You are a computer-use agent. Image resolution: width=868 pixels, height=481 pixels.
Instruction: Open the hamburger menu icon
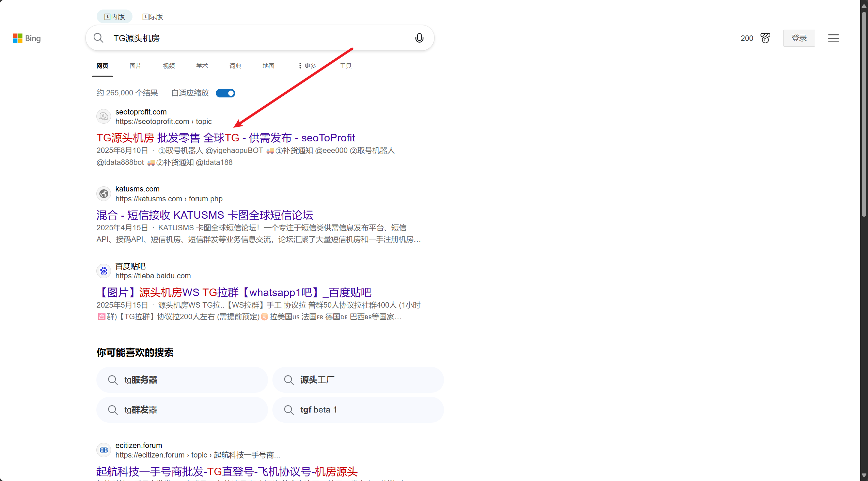tap(833, 38)
